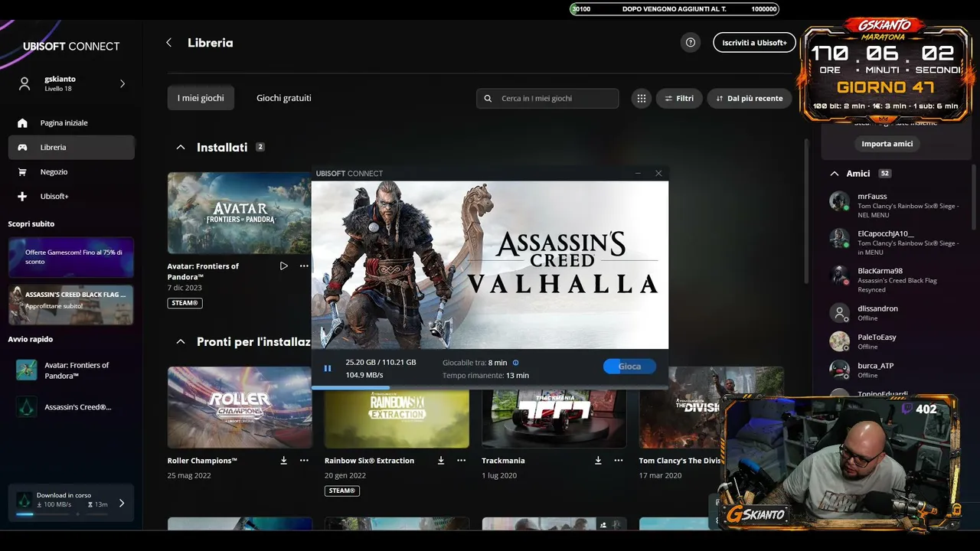Click ElCapocchjA10_ friend avatar

840,238
